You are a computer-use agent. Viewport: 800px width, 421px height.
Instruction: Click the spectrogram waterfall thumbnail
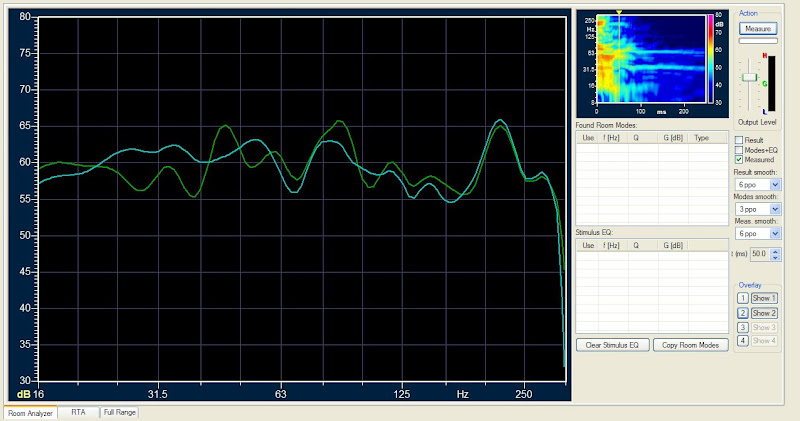(651, 58)
